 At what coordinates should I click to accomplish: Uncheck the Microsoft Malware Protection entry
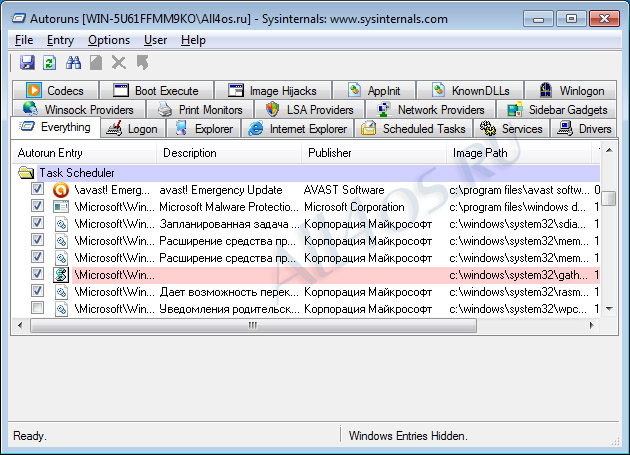(x=37, y=206)
